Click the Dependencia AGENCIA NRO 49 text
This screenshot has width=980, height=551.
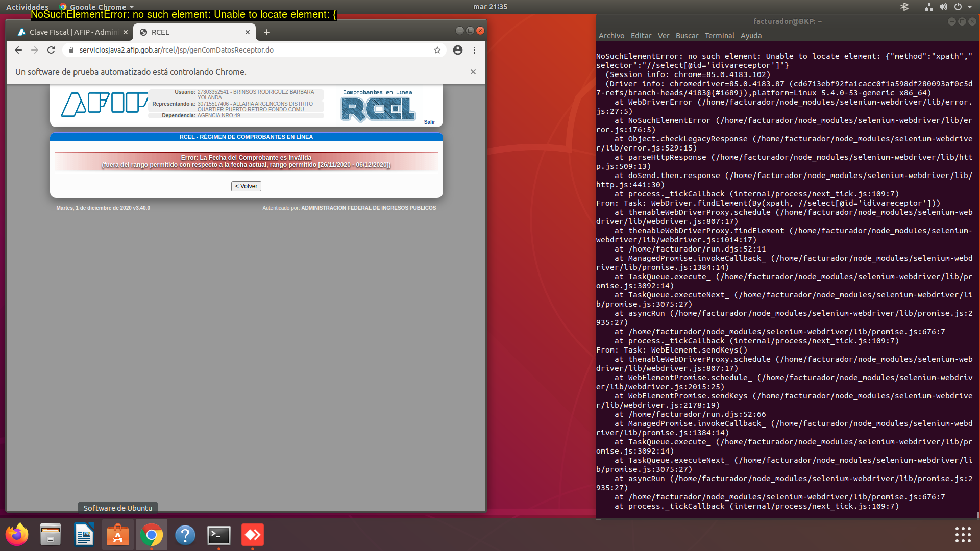pyautogui.click(x=218, y=116)
